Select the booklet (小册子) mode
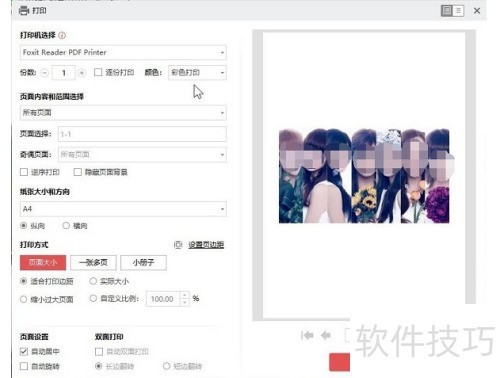The width and height of the screenshot is (500, 378). point(143,263)
